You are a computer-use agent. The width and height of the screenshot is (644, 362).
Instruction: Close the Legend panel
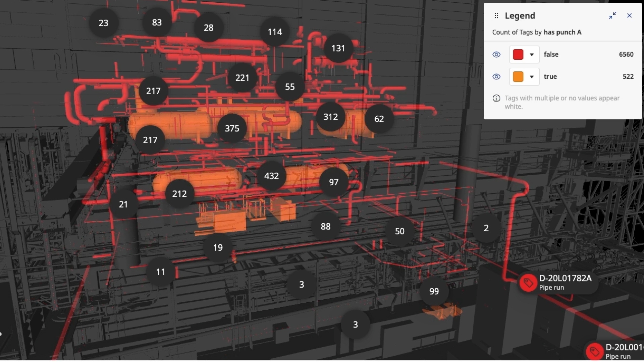click(x=629, y=16)
